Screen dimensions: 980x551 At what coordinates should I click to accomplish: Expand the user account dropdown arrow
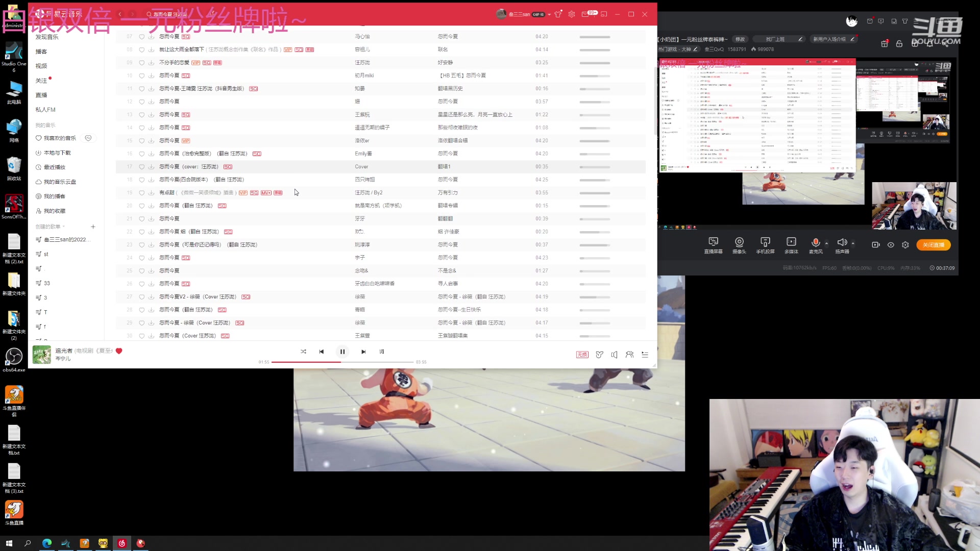[549, 15]
